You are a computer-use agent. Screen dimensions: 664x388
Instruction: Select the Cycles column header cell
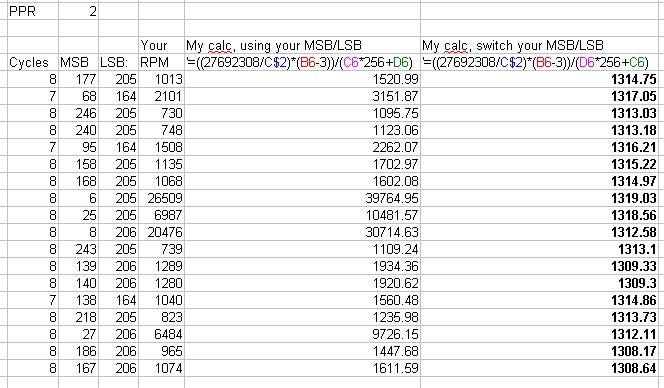coord(33,62)
